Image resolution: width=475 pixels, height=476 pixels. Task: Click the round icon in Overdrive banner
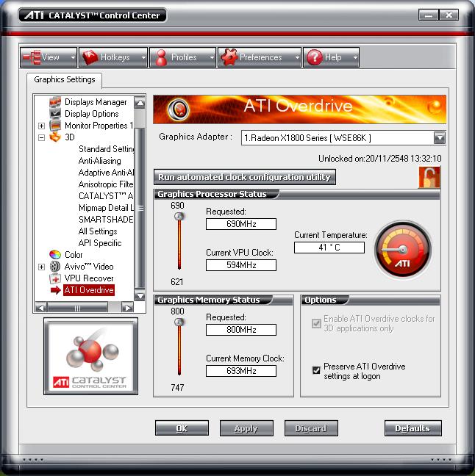(179, 109)
